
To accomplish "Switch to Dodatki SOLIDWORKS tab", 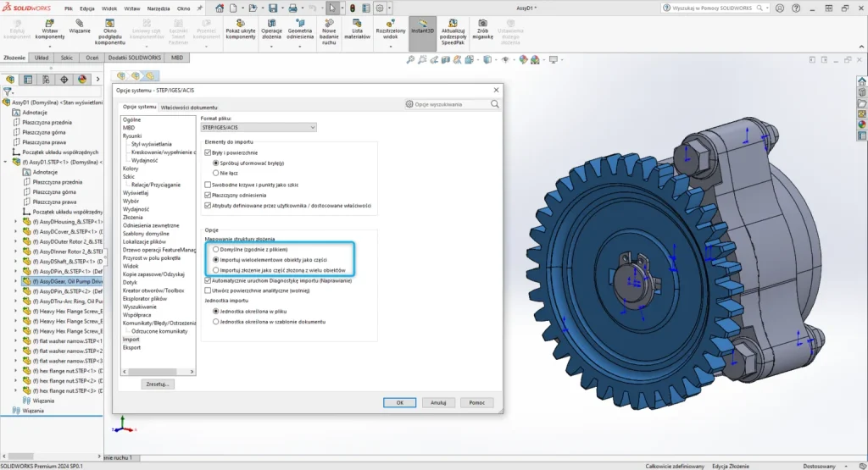I will [x=135, y=58].
